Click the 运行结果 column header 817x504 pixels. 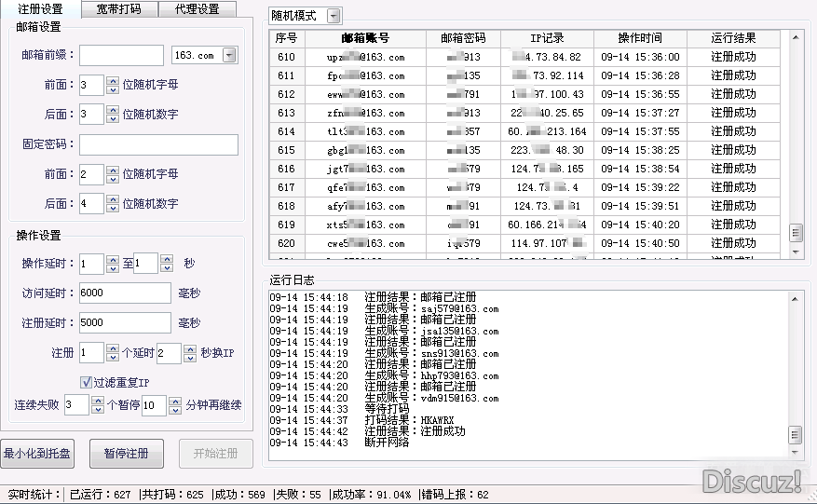coord(733,39)
